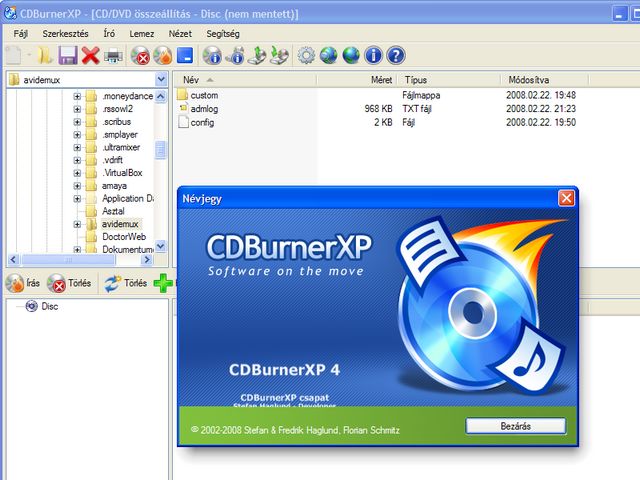Sort file list by Méret column header
The image size is (640, 480).
[x=358, y=80]
